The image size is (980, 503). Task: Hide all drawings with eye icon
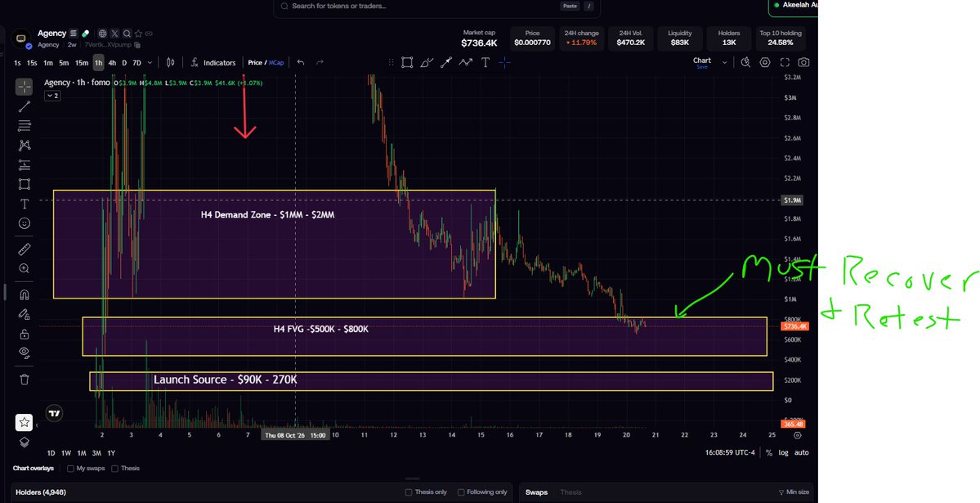click(x=25, y=353)
